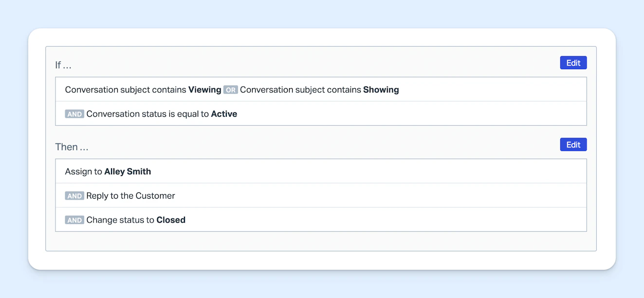
Task: Click the assignee name Alley Smith
Action: [x=128, y=171]
